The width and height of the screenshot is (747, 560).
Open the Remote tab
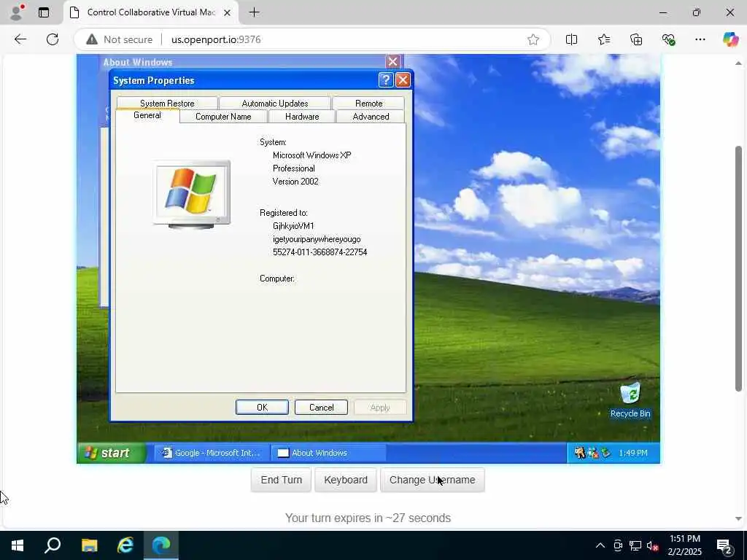point(368,103)
